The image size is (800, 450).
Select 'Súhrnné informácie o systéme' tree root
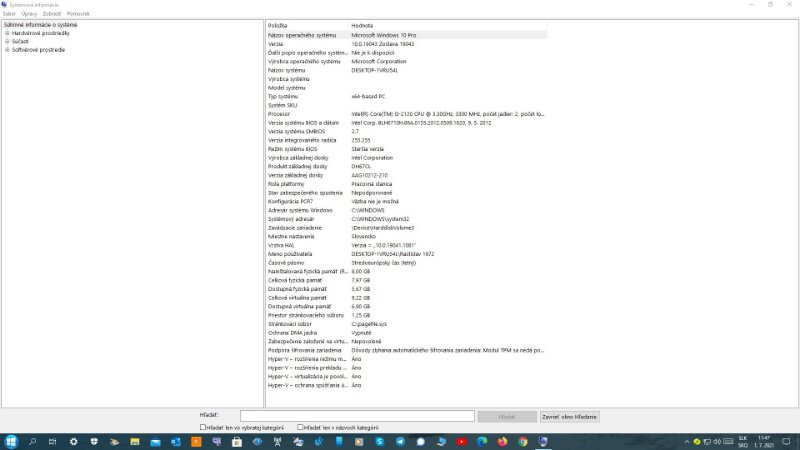(40, 25)
